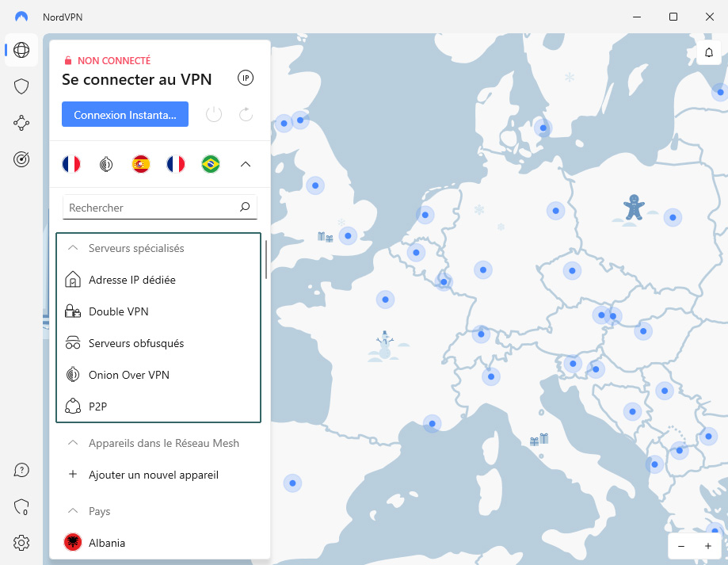728x565 pixels.
Task: Click the power disconnect icon
Action: 214,114
